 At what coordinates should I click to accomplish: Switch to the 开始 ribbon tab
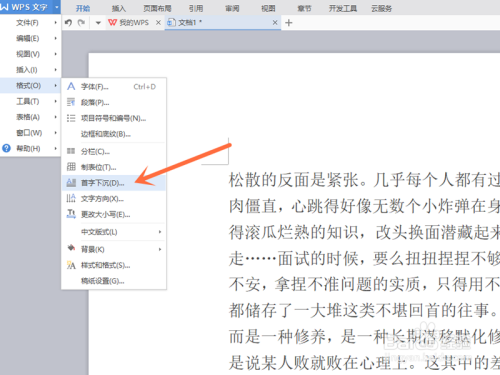[83, 8]
